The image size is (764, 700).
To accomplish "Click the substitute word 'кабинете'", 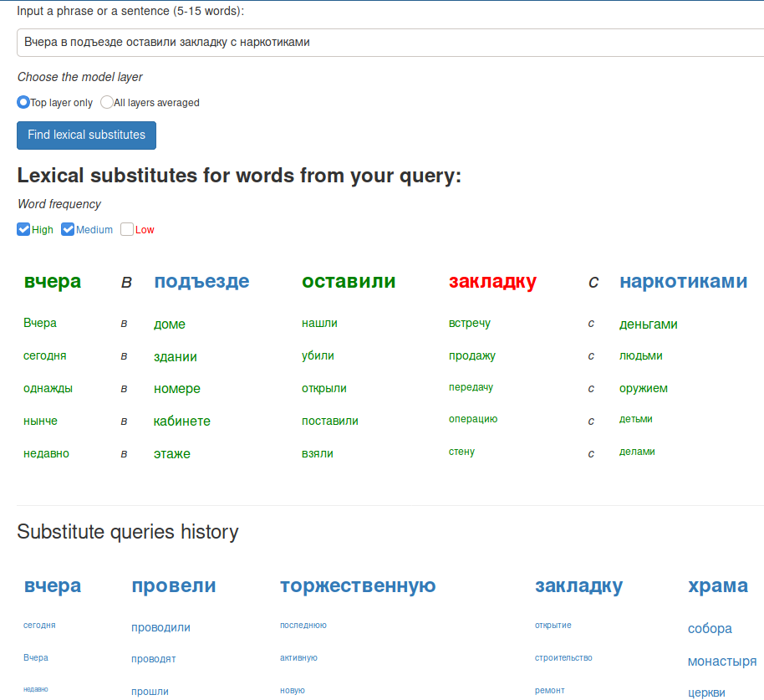I will (x=181, y=422).
